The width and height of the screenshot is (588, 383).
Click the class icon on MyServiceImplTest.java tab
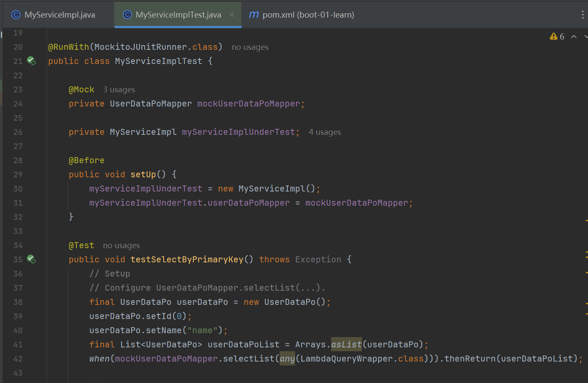[x=127, y=15]
